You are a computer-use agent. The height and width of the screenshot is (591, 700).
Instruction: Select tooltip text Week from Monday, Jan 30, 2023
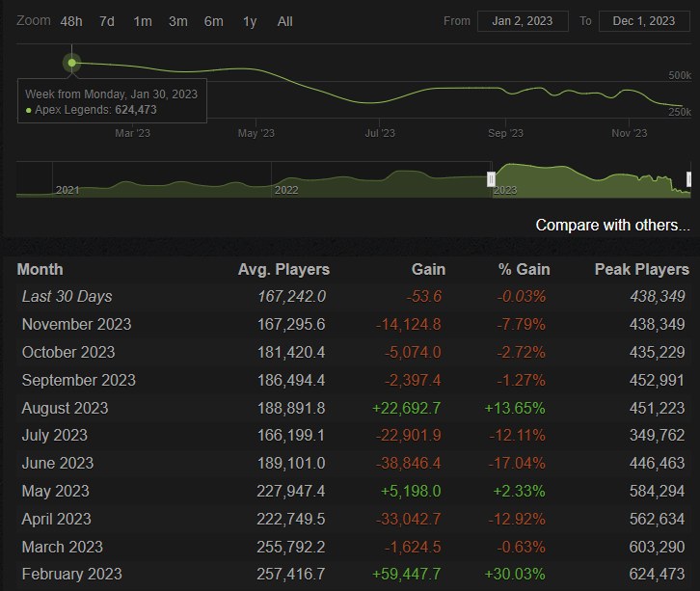pyautogui.click(x=111, y=94)
